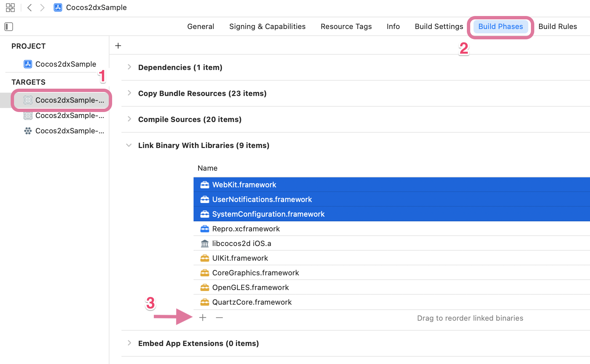Switch to the Info tab
The width and height of the screenshot is (590, 364).
393,27
